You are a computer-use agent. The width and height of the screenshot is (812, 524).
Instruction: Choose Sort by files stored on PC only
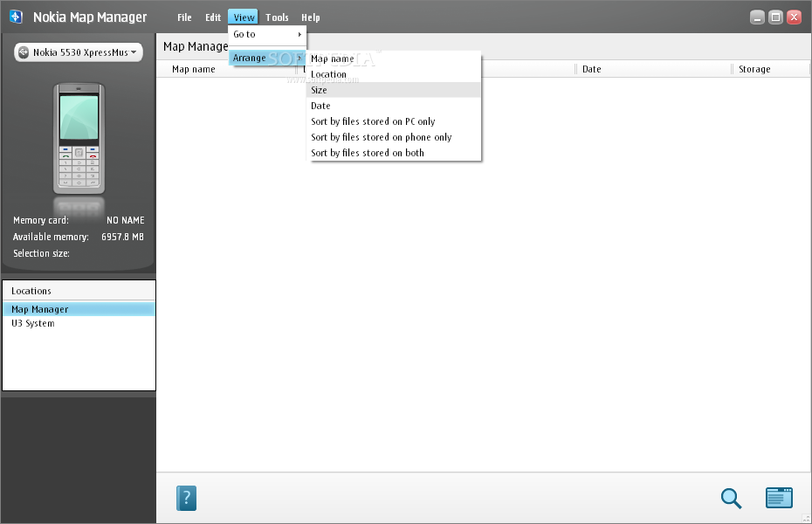pyautogui.click(x=394, y=121)
